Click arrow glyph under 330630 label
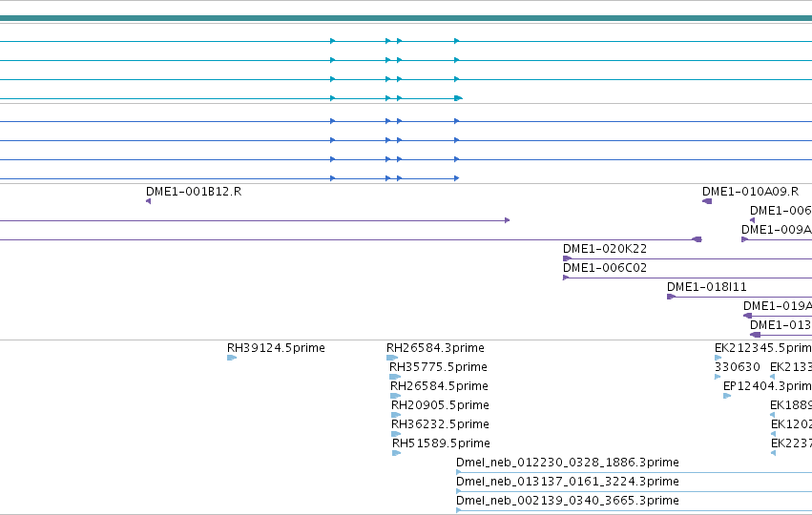Viewport: 812px width, 515px height. (x=718, y=377)
